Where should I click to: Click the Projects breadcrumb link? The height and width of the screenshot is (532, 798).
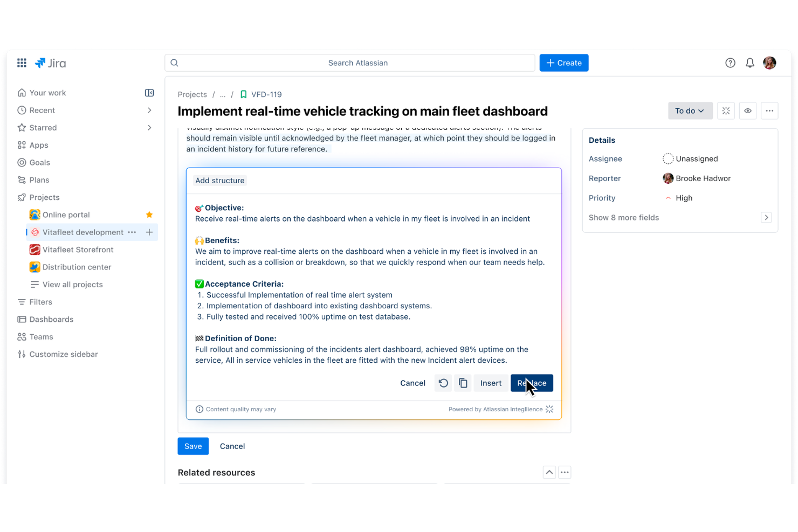[192, 94]
